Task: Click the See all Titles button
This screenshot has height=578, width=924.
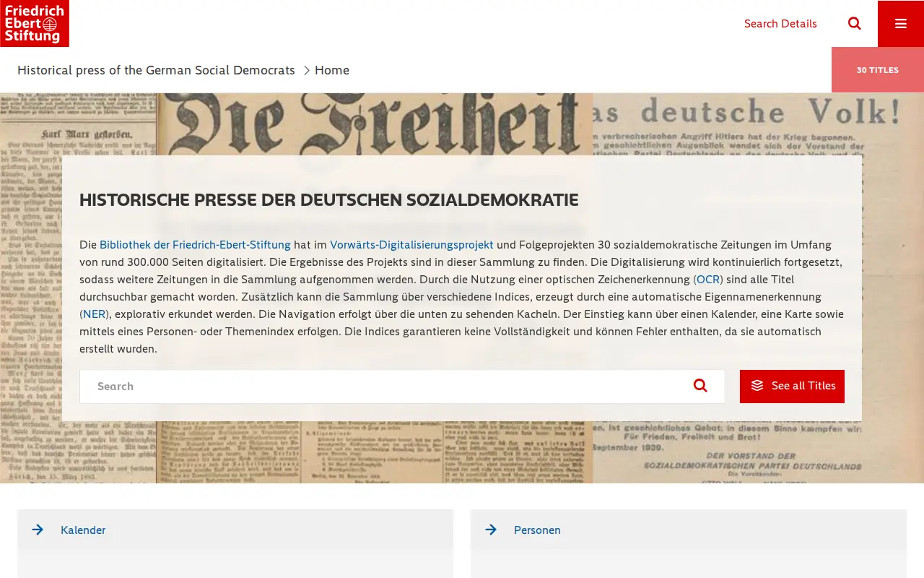Action: pos(792,387)
